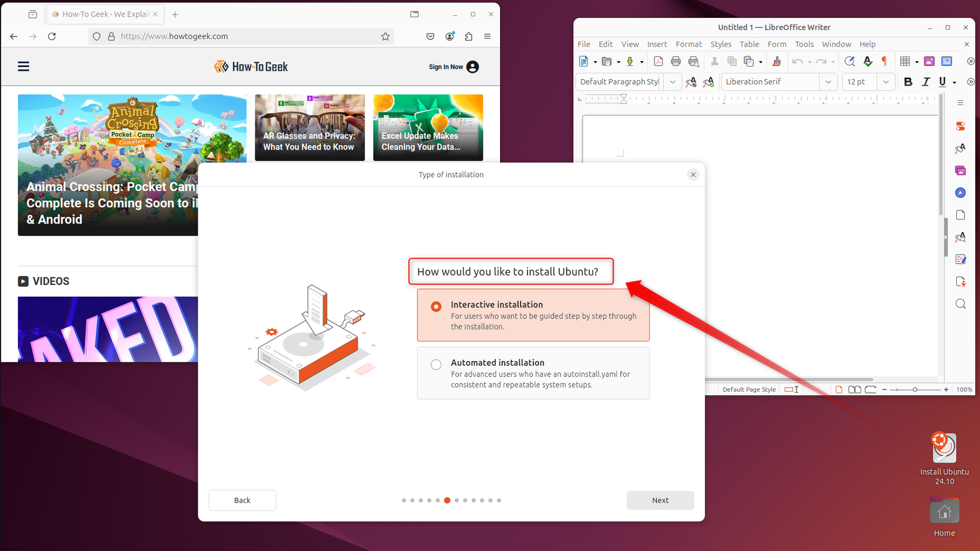Export the document directly as PDF

658,61
